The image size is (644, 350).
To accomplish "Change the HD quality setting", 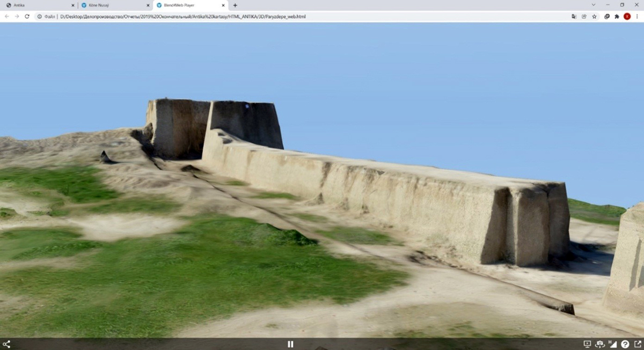I will pyautogui.click(x=612, y=344).
